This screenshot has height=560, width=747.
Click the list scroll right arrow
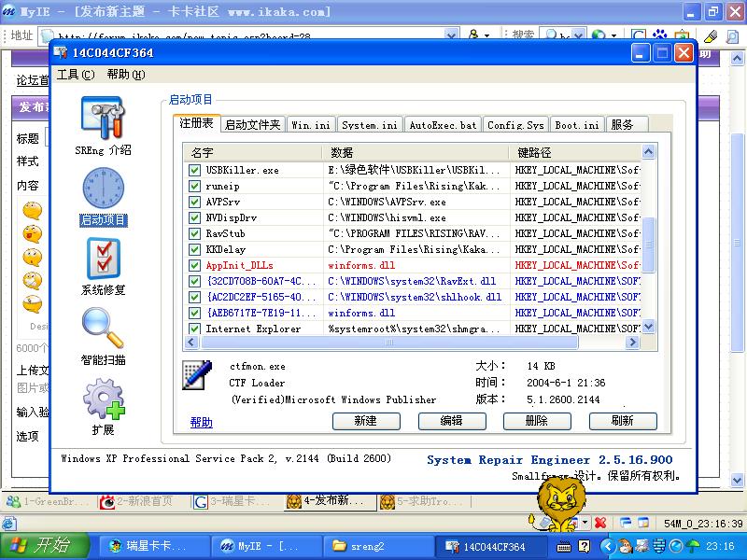click(x=633, y=342)
